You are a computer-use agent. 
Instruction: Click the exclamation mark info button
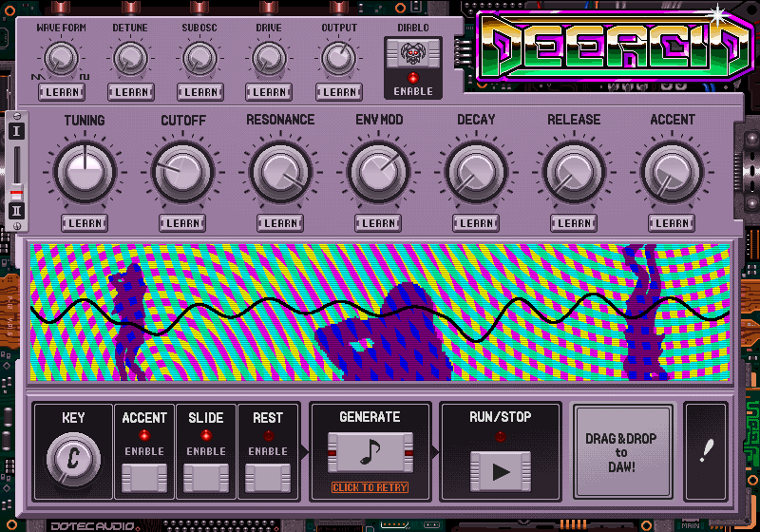[705, 450]
